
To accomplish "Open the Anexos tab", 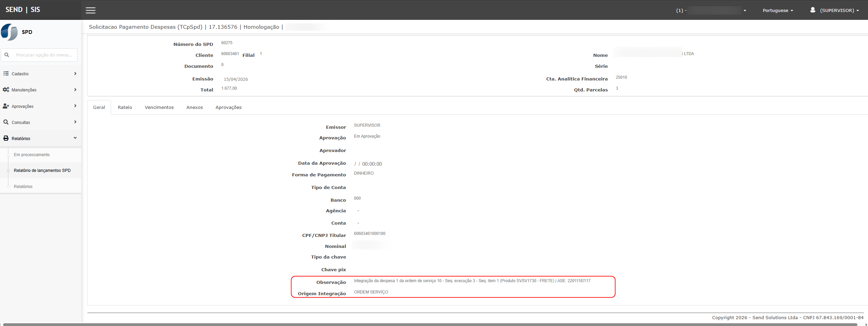I will 194,108.
